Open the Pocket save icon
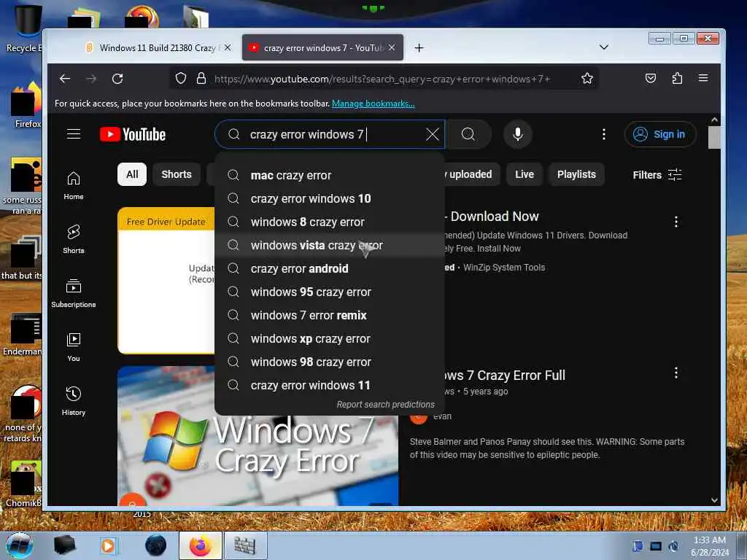747x560 pixels. (650, 79)
